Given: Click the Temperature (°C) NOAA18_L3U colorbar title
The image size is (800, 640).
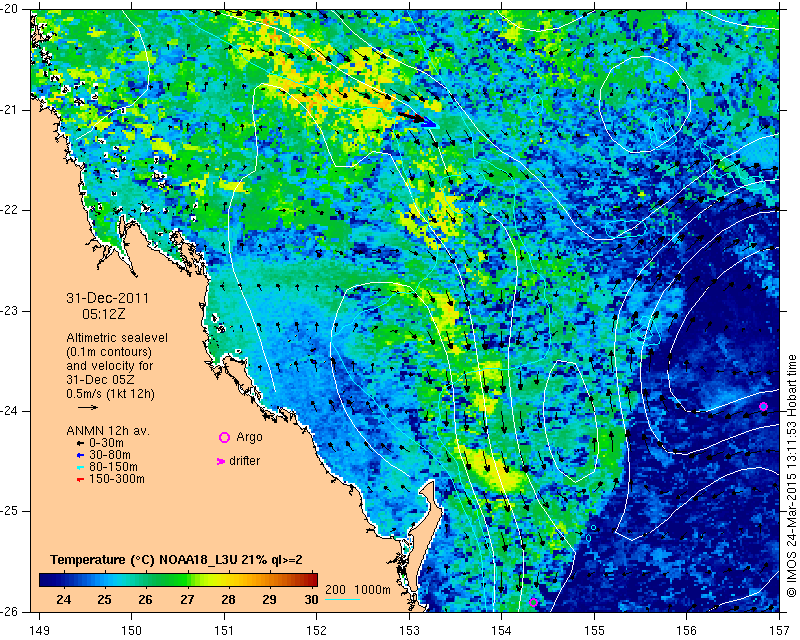Looking at the screenshot, I should (176, 560).
